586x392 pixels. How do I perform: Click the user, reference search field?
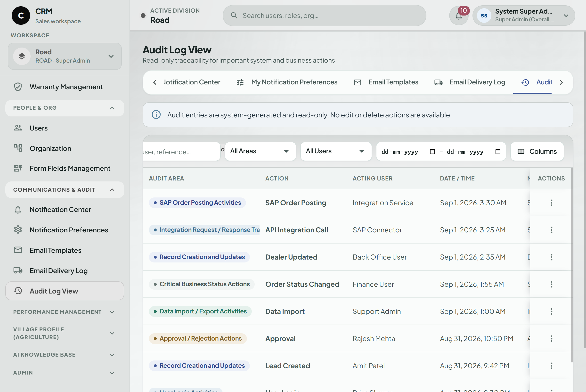[181, 151]
